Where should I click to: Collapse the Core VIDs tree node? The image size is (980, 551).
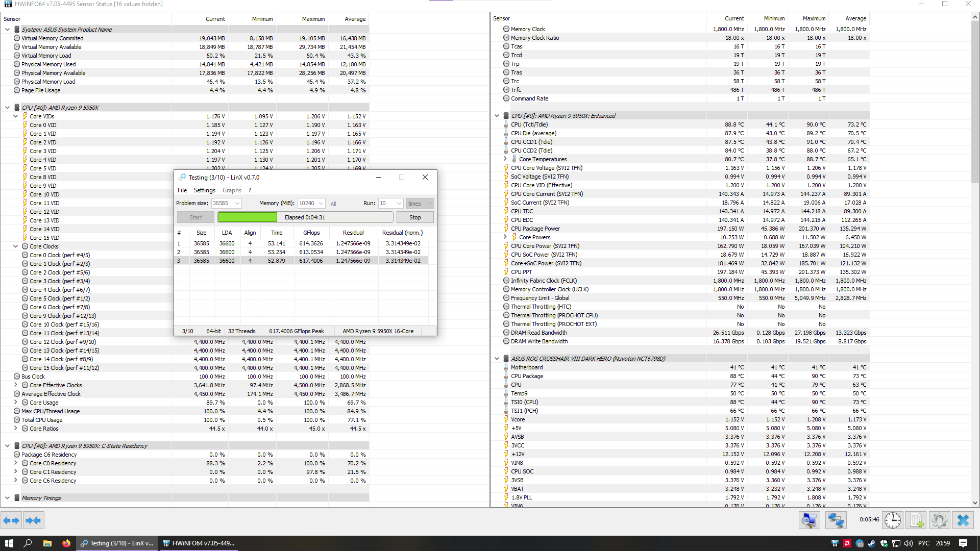[16, 116]
